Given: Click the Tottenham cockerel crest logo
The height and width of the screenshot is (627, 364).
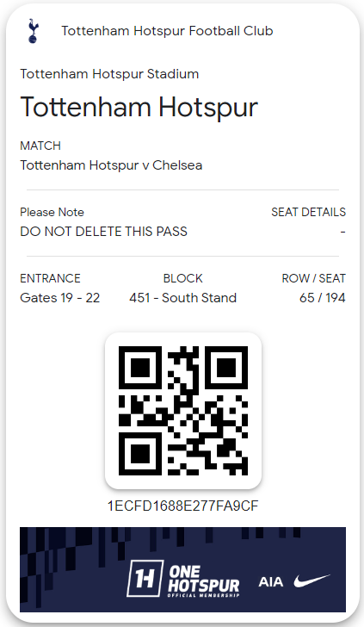Looking at the screenshot, I should point(34,31).
